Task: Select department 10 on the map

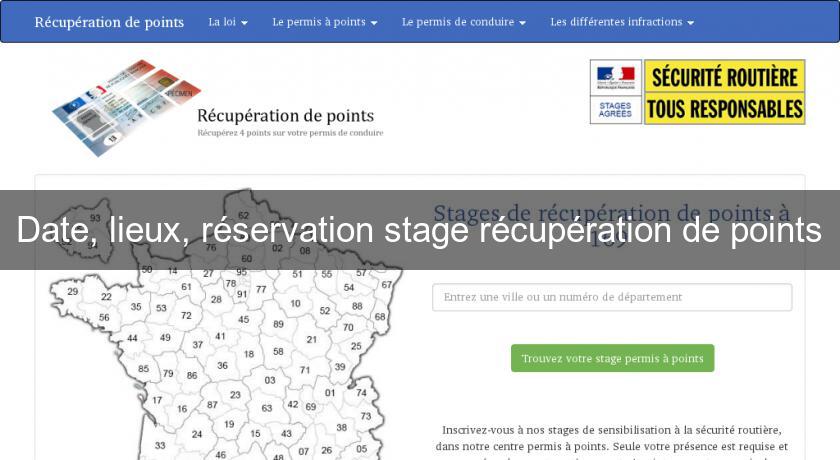Action: click(x=296, y=304)
